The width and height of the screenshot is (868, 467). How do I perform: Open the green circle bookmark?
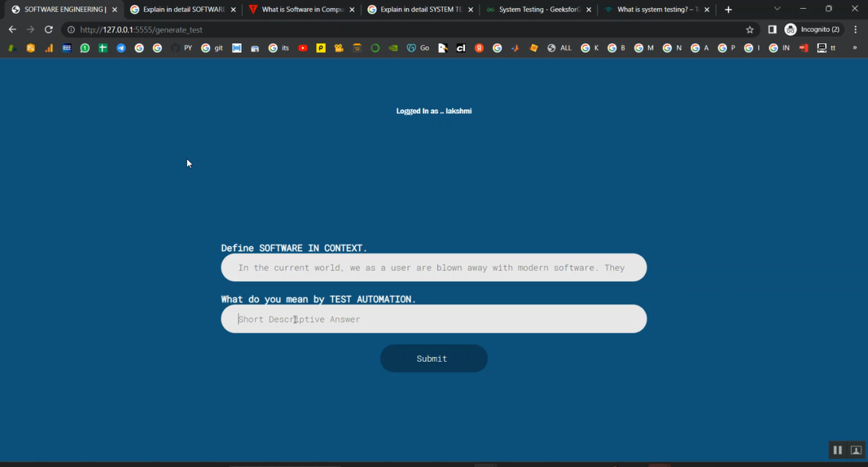click(x=375, y=48)
